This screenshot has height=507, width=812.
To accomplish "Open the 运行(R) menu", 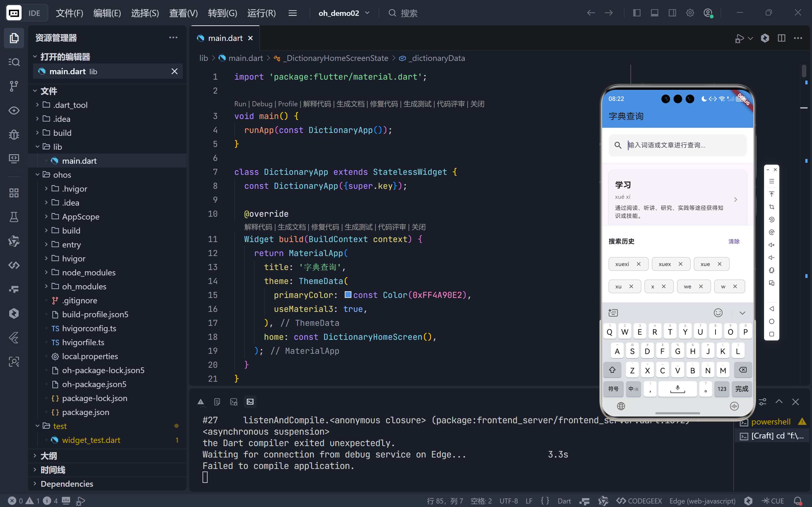I will (261, 13).
